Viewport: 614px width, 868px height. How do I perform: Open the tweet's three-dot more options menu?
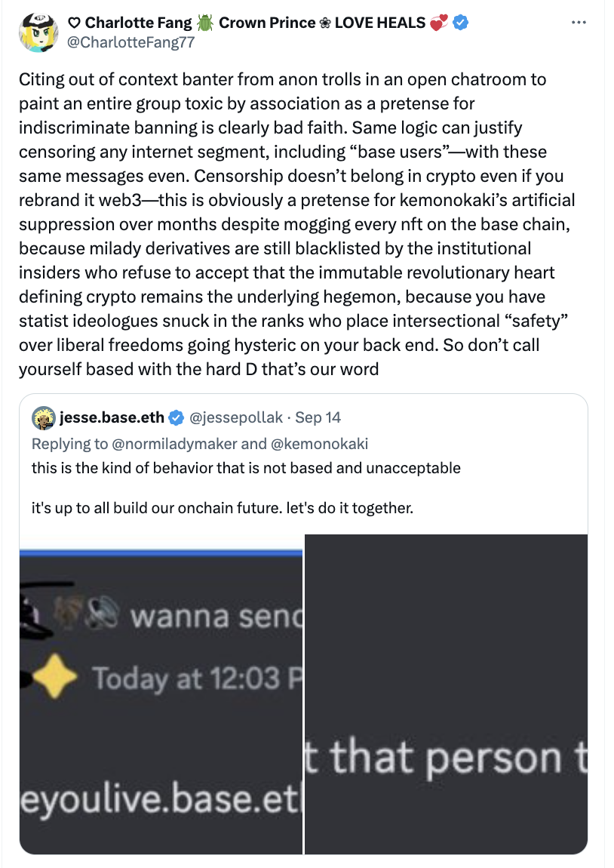(x=579, y=23)
